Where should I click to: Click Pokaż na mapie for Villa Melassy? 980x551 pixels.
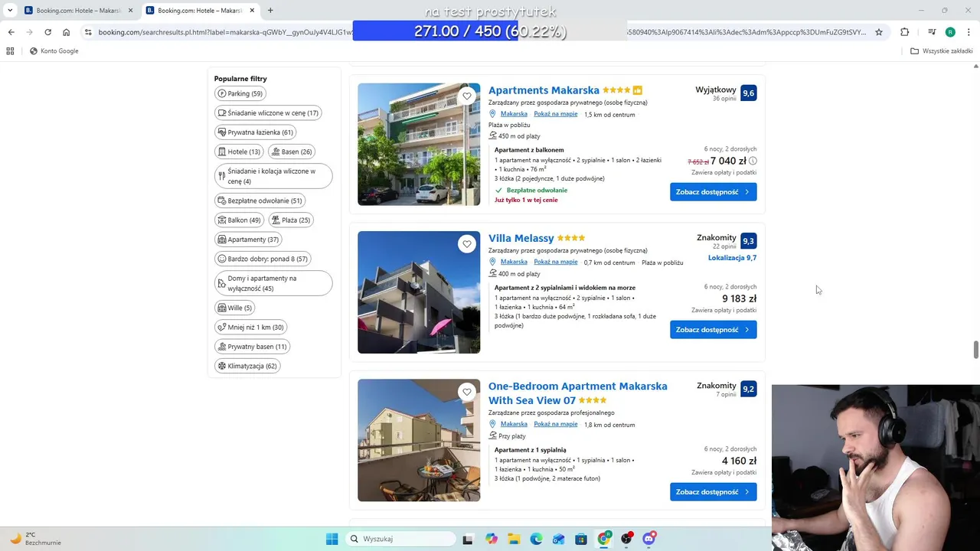coord(556,262)
